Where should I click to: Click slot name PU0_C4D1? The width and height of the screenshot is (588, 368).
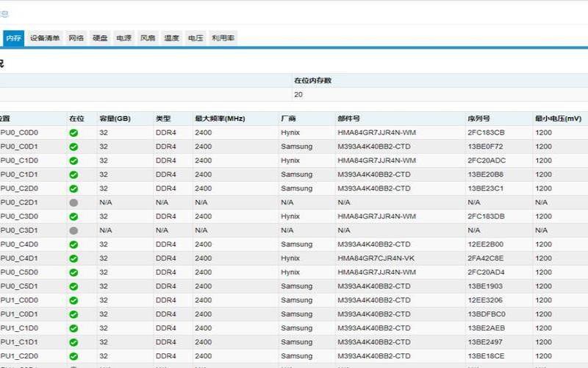click(19, 258)
